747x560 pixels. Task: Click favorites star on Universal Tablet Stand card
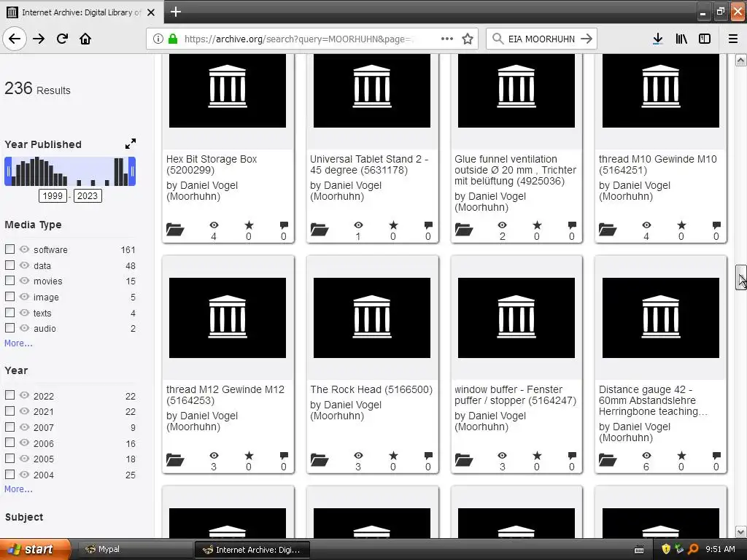(393, 225)
